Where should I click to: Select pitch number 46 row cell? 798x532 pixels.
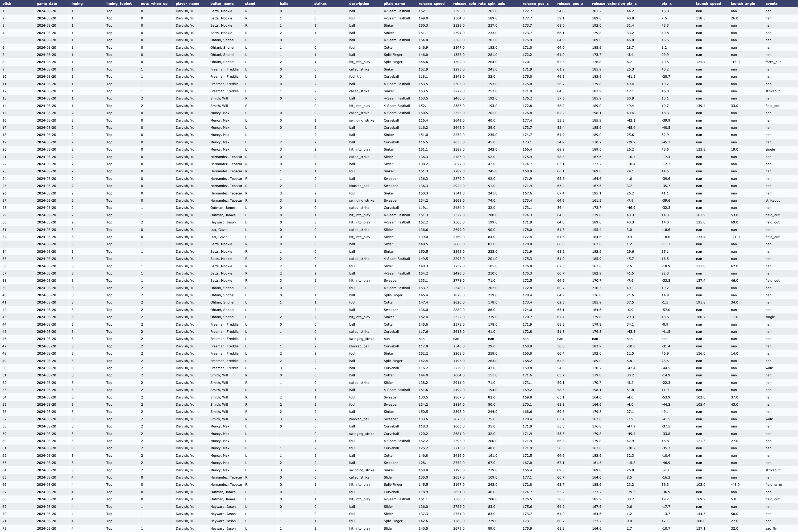click(5, 339)
